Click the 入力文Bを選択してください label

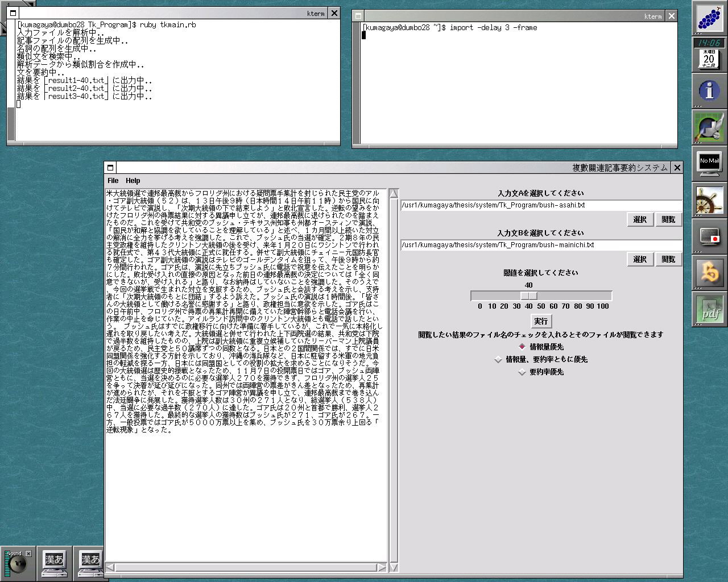[541, 233]
